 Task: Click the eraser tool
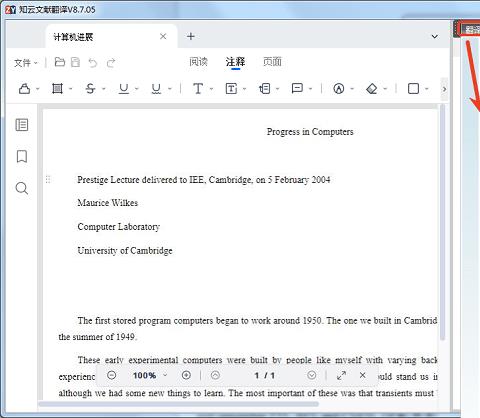(x=371, y=89)
